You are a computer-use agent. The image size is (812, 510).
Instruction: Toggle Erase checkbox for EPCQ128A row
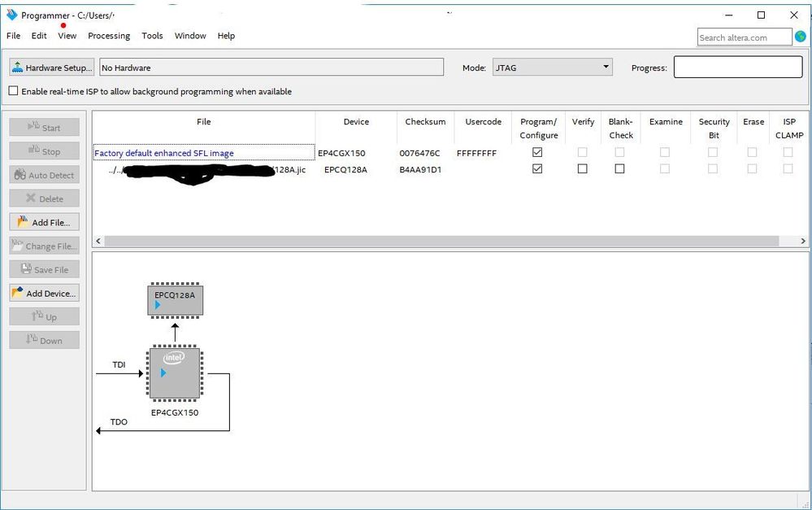click(752, 169)
